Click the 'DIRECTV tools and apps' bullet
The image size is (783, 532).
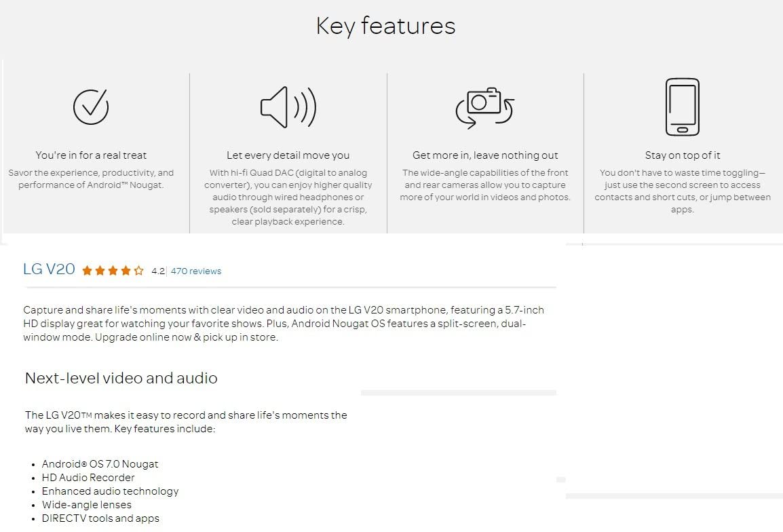(x=100, y=518)
